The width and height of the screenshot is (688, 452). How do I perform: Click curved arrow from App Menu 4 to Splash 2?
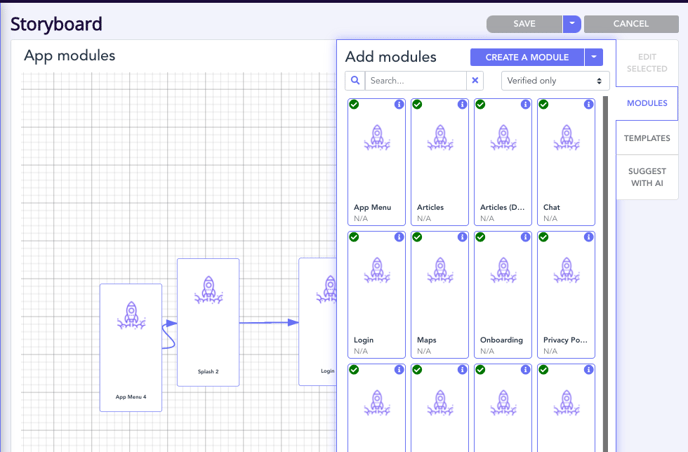[x=169, y=335]
